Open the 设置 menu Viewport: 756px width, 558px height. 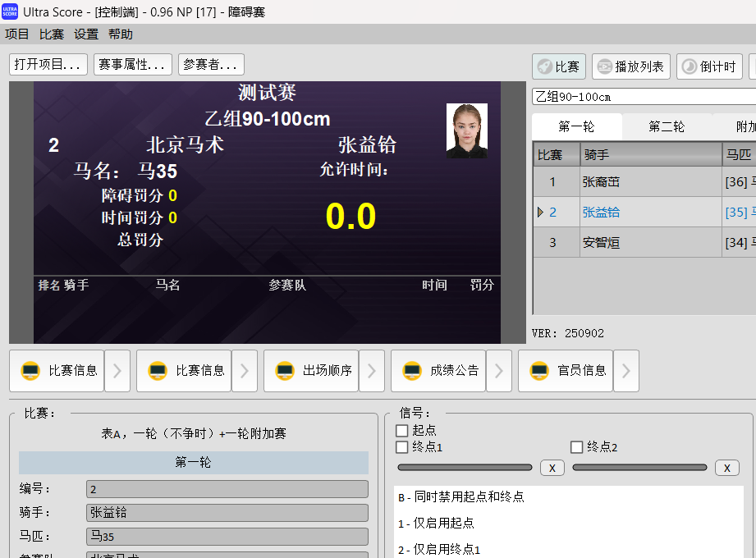85,34
